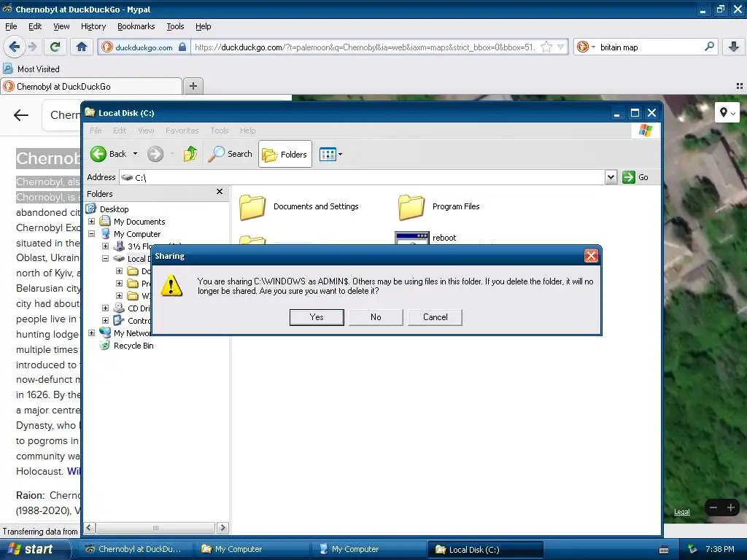Open the Edit menu in Mypal browser
The width and height of the screenshot is (747, 560).
click(x=35, y=26)
